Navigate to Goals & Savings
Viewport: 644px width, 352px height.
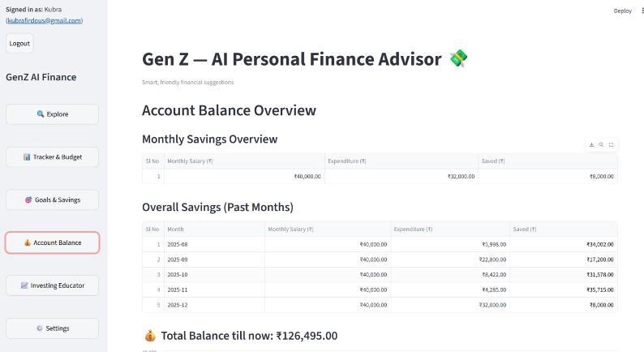[52, 200]
